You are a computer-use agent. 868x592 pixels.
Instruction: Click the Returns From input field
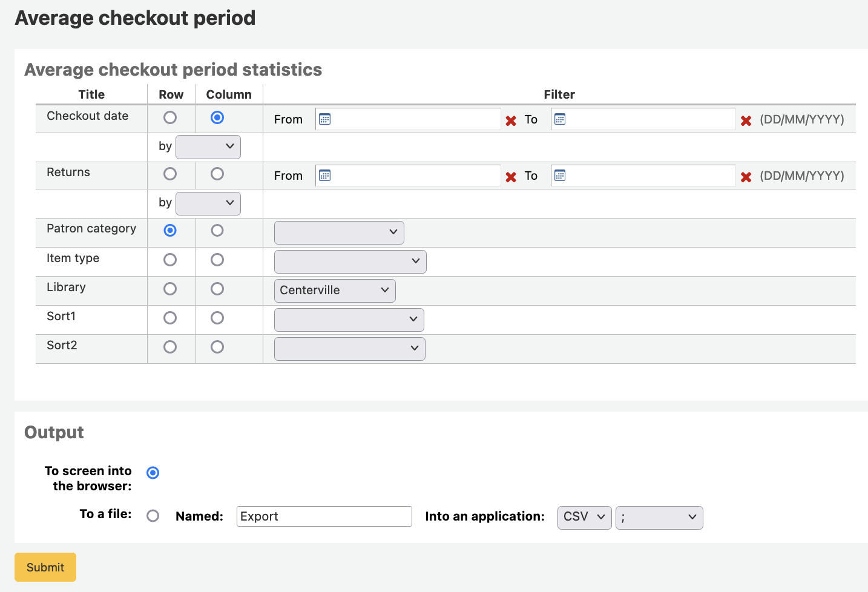[408, 176]
